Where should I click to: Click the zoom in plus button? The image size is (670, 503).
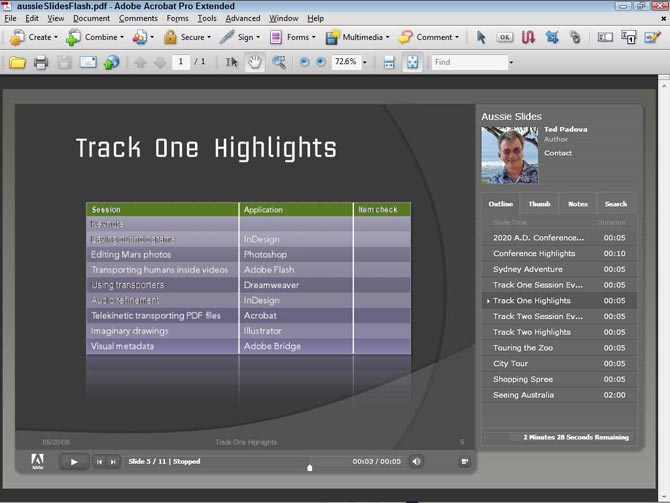(x=320, y=62)
